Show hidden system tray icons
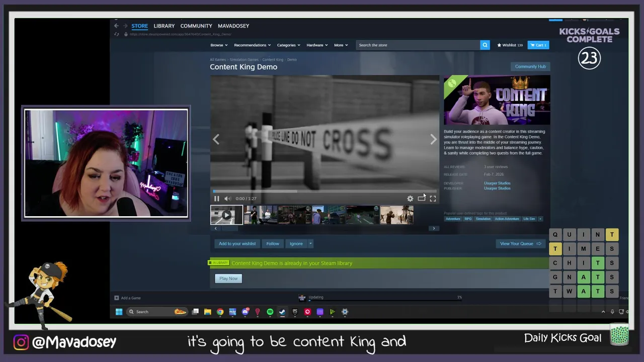 (x=603, y=312)
